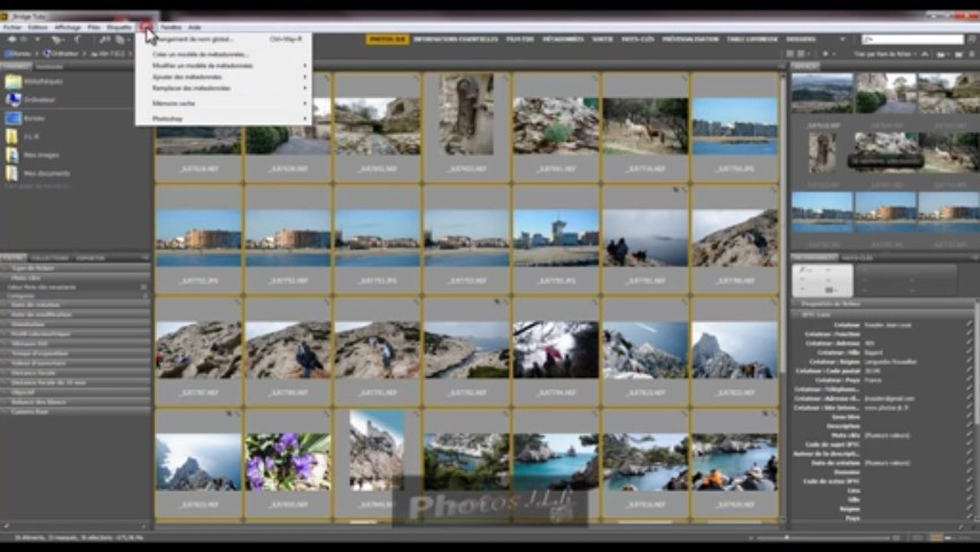The height and width of the screenshot is (552, 980).
Task: Choose Changement de nom global menu entry
Action: (224, 39)
